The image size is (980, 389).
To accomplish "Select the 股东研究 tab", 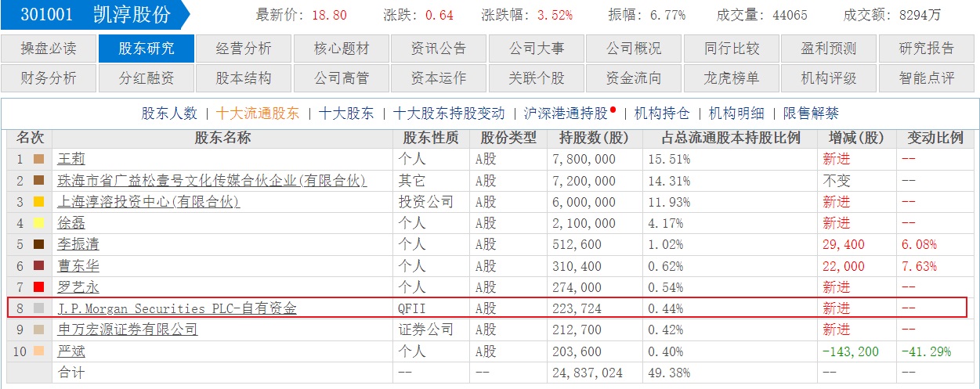I will click(x=146, y=49).
